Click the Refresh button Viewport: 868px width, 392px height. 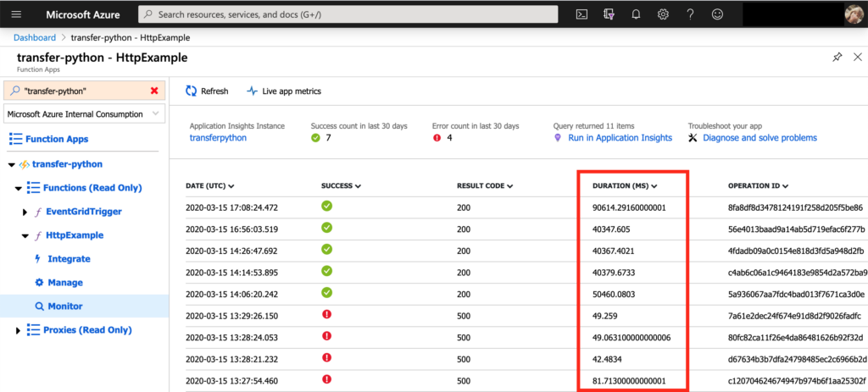(x=207, y=91)
